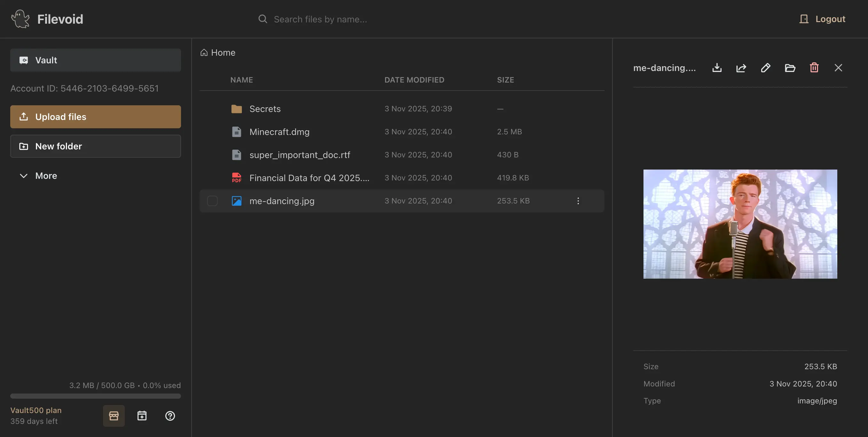Delete the file with the red trash icon

click(x=814, y=68)
